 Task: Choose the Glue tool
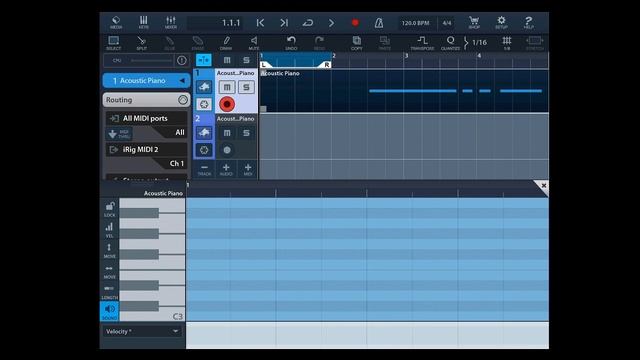169,43
